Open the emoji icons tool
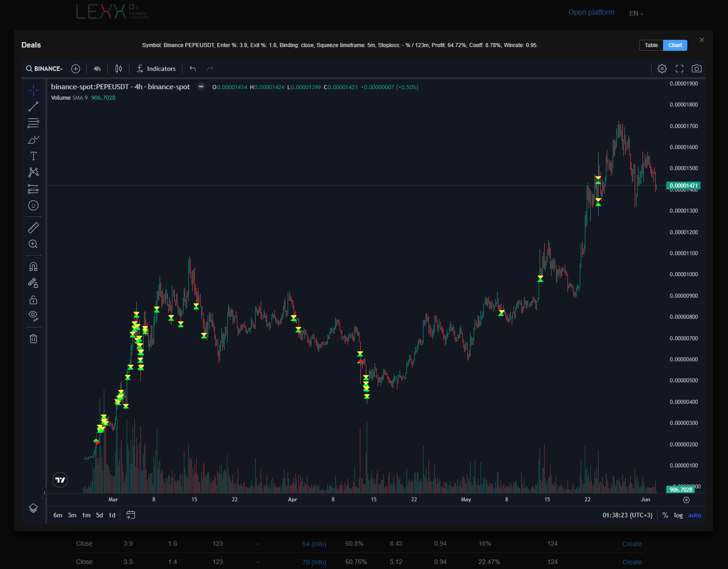This screenshot has height=569, width=728. click(x=33, y=205)
